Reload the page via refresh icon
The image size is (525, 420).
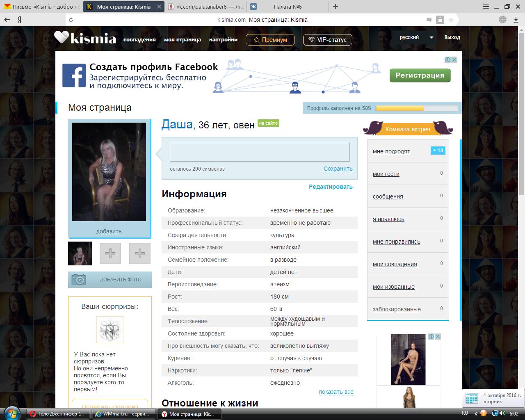click(71, 20)
